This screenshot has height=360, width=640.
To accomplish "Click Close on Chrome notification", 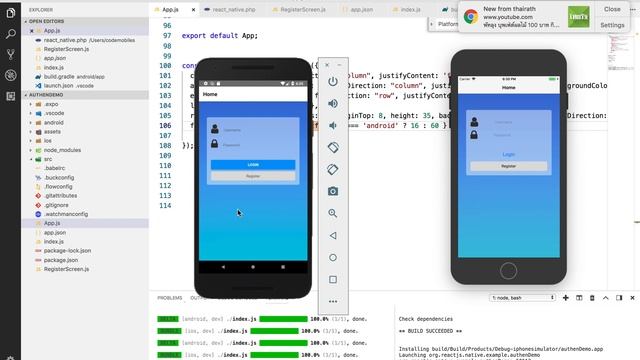I will click(612, 9).
